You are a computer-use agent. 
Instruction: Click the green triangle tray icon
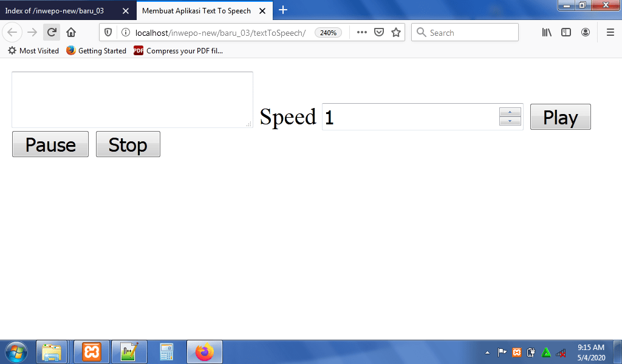coord(546,352)
